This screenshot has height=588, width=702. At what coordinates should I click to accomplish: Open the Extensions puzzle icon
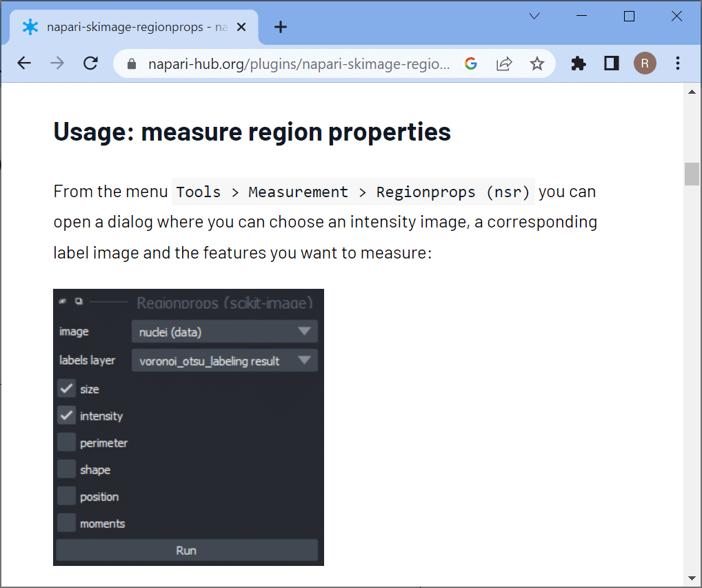coord(579,63)
